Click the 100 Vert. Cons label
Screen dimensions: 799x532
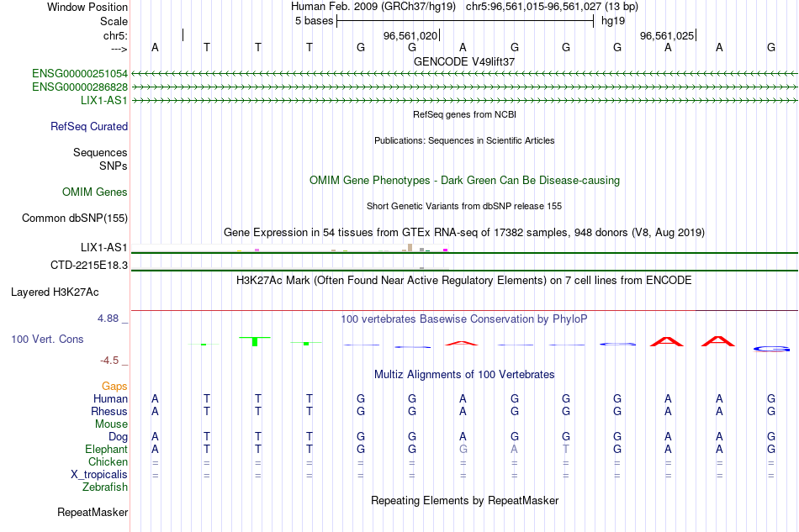47,339
